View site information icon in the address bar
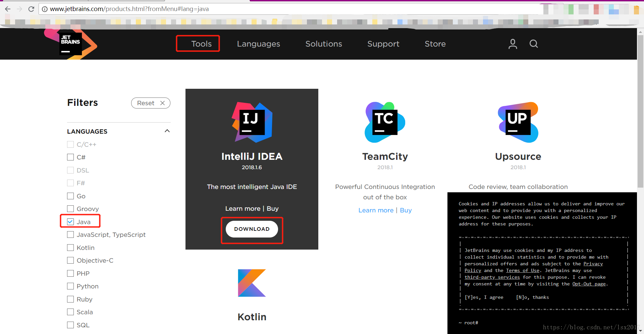 [45, 9]
